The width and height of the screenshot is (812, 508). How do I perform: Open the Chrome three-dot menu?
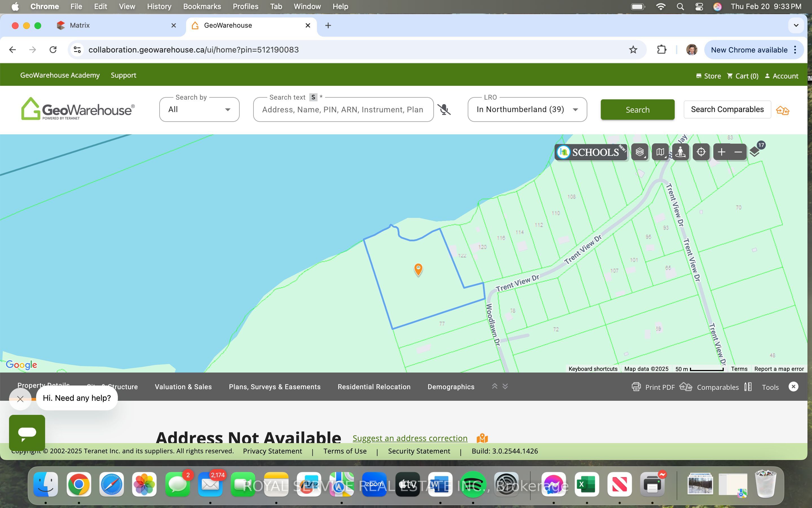coord(795,50)
